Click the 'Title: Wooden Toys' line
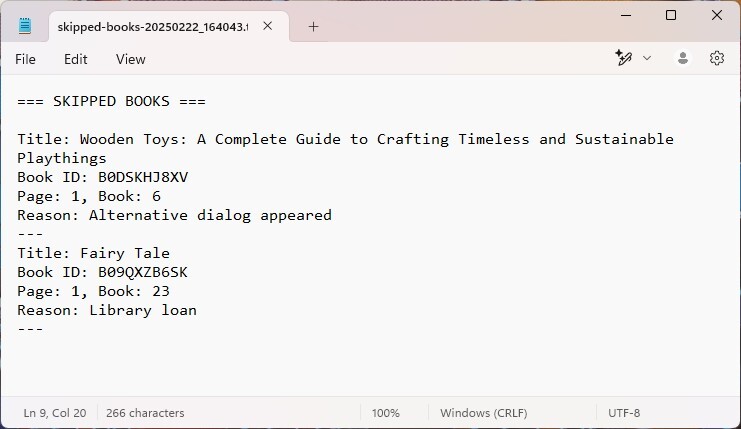The height and width of the screenshot is (429, 741). (x=345, y=139)
